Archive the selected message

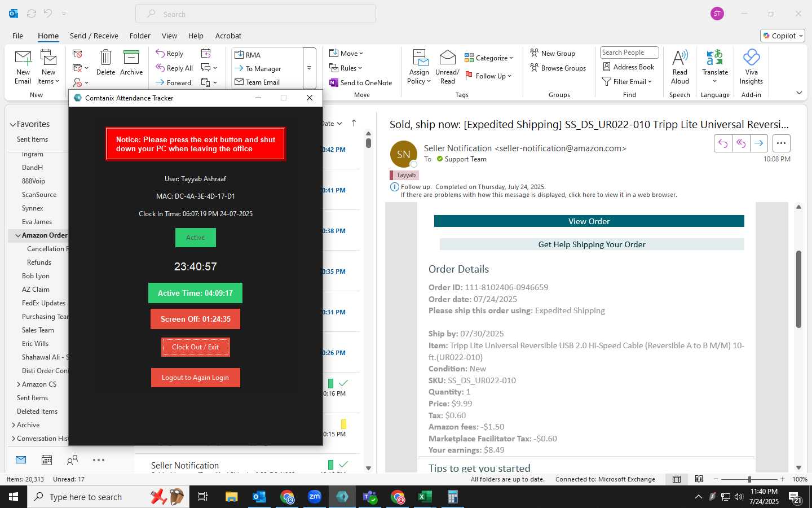coord(131,62)
